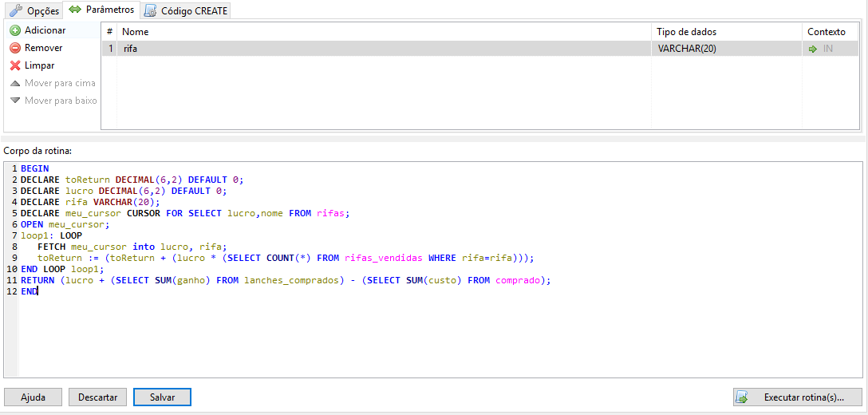868x415 pixels.
Task: Click the 'END LOOP loop1;' line
Action: click(62, 269)
